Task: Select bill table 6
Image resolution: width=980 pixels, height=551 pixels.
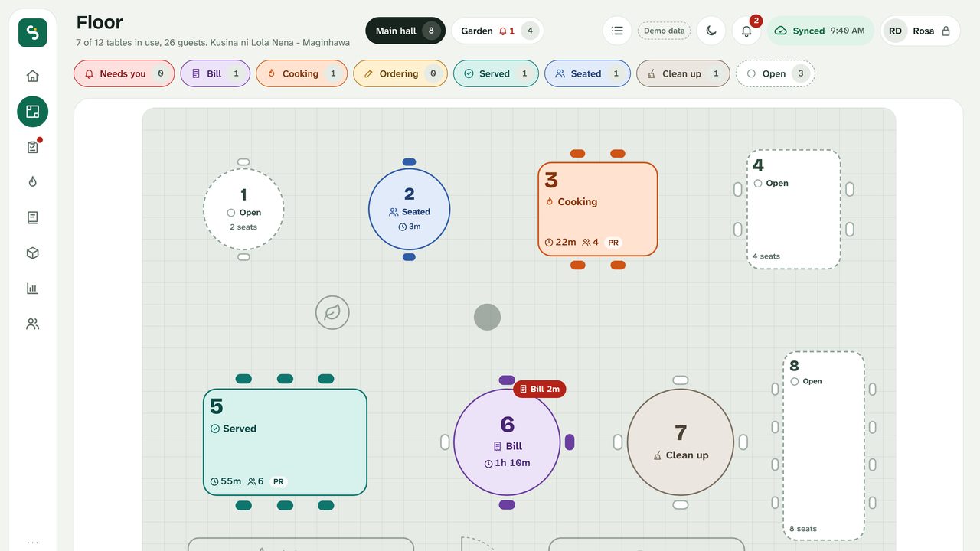Action: [507, 442]
